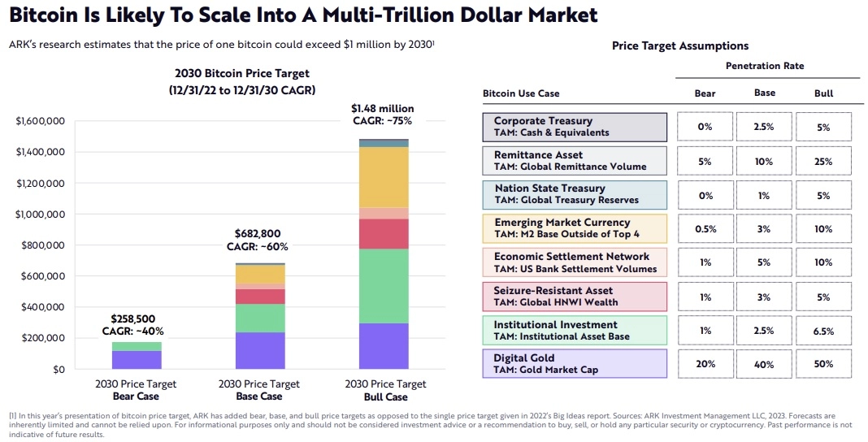Click the Economic Settlement Network box
This screenshot has height=442, width=868.
click(x=575, y=262)
